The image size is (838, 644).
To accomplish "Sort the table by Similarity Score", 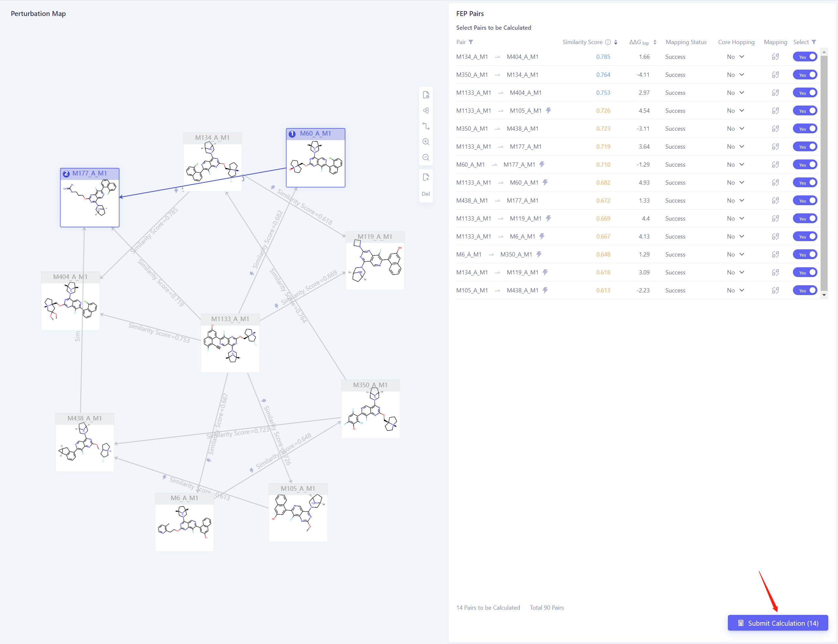I will (x=616, y=42).
